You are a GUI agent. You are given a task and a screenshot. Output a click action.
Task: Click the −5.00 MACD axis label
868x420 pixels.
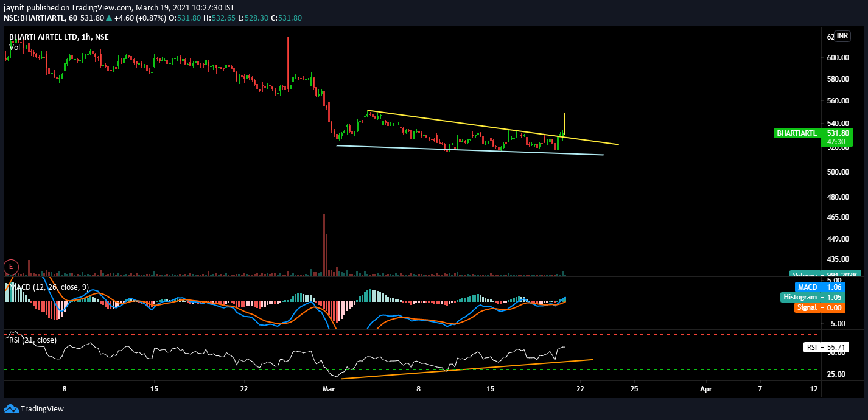click(x=838, y=324)
